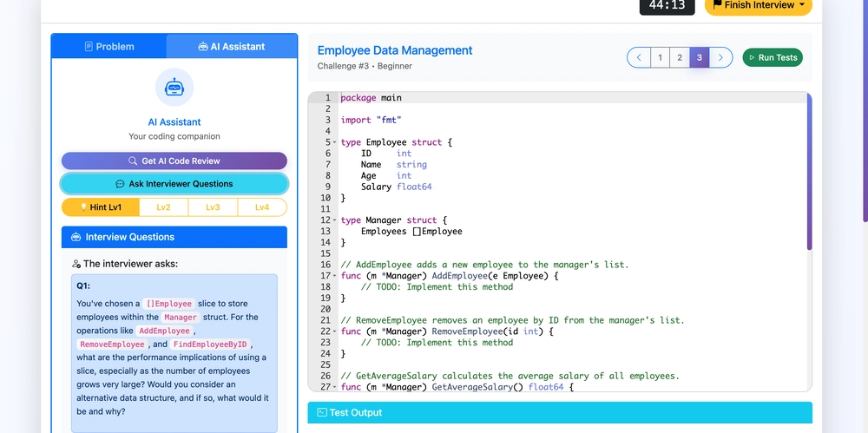Click the magnifier icon on Code Review button
Viewport: 868px width, 433px height.
133,161
